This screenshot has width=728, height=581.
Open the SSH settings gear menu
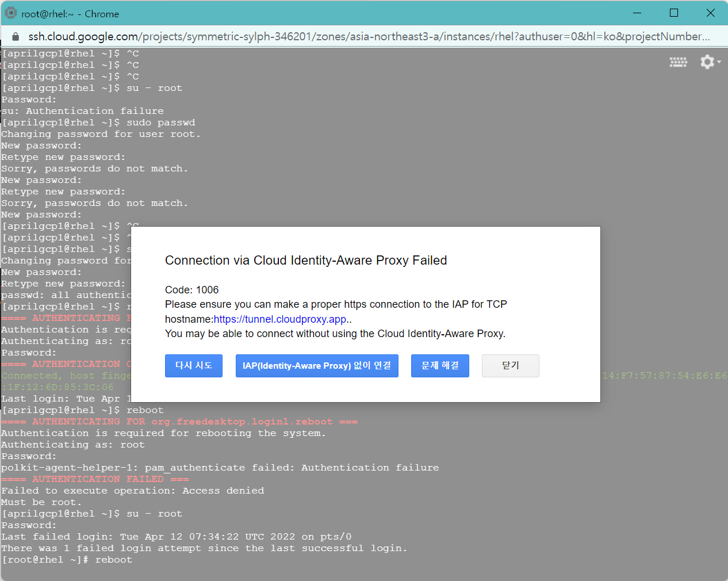(x=710, y=62)
